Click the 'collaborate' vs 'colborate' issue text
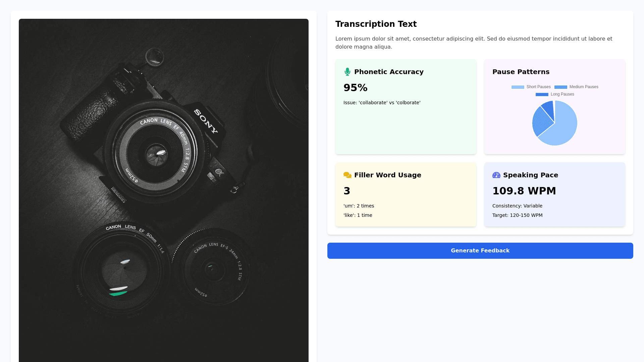 (382, 103)
